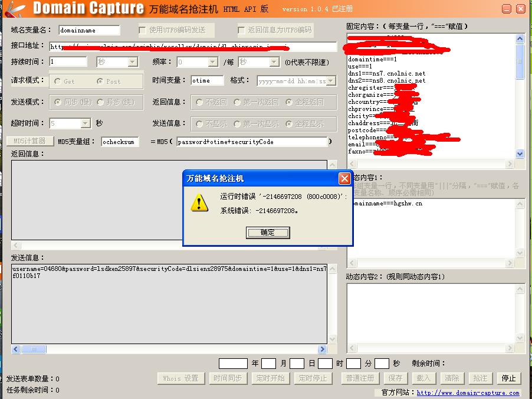Click the 停止 button
Viewport: 532px width, 399px height.
(508, 378)
